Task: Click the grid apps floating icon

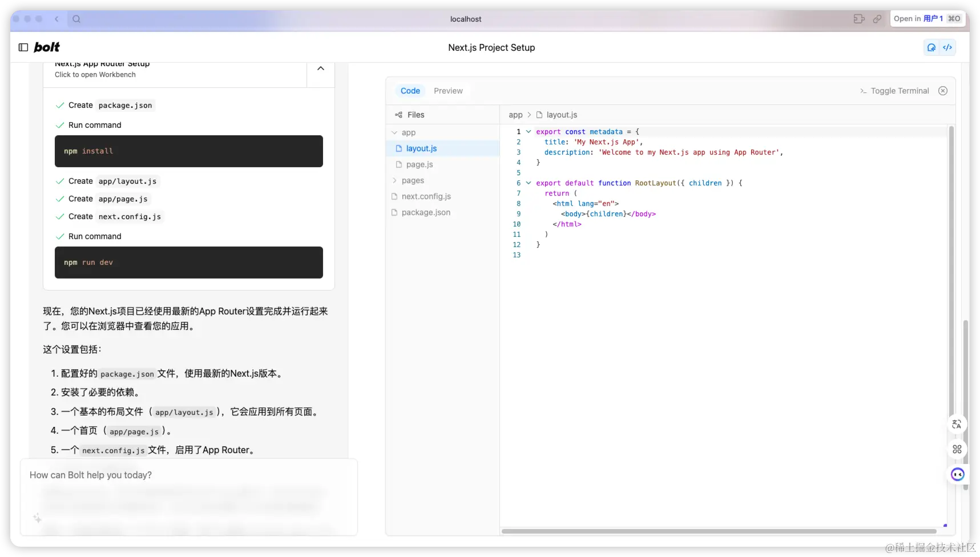Action: (x=957, y=449)
